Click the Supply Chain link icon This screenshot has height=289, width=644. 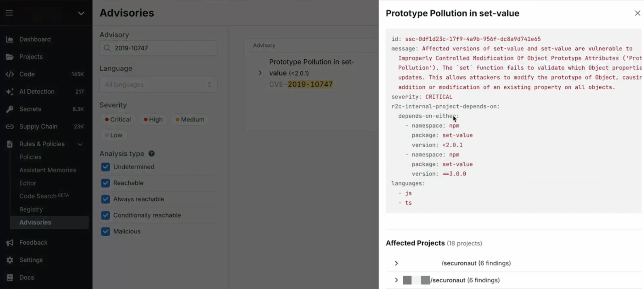pos(10,126)
